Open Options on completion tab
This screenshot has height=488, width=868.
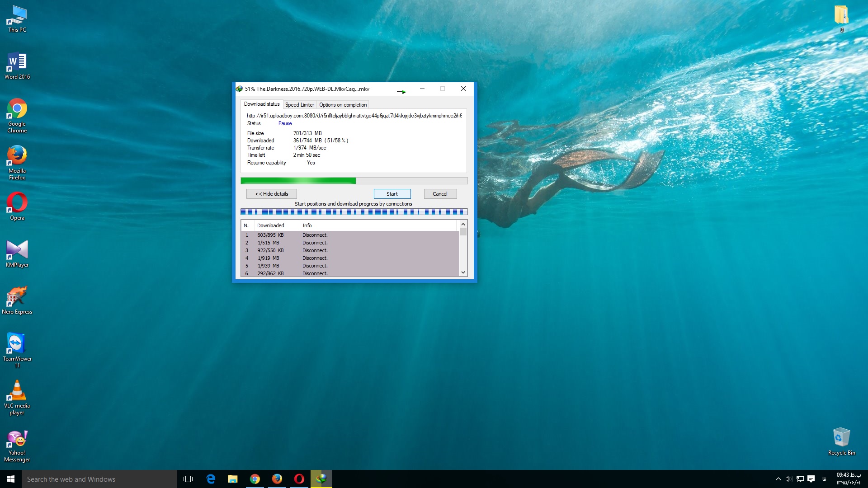tap(343, 105)
